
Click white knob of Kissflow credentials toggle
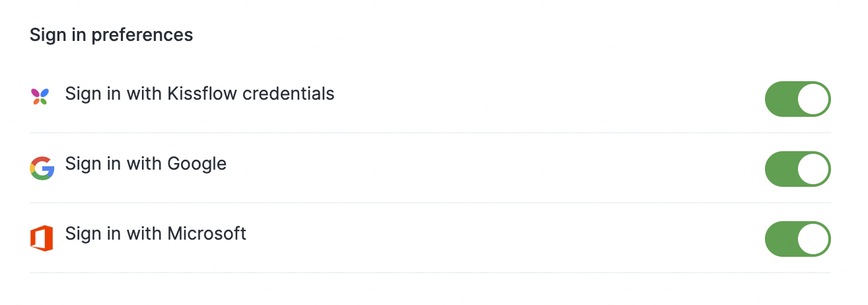813,99
